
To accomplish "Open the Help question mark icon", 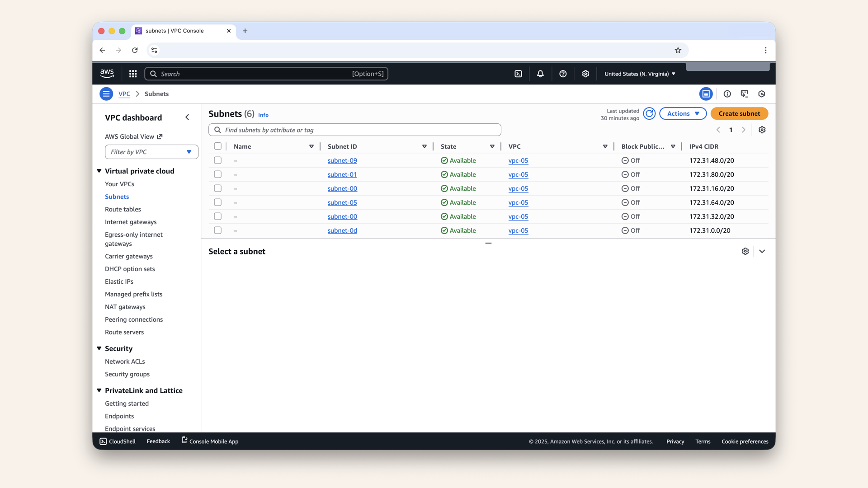I will 563,74.
